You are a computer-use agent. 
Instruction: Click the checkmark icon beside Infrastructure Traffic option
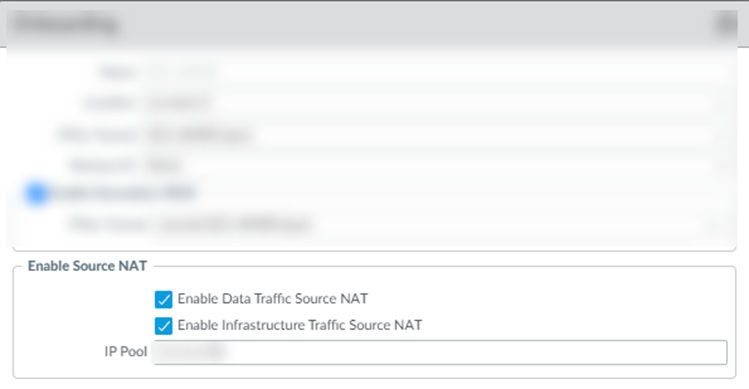[x=163, y=326]
